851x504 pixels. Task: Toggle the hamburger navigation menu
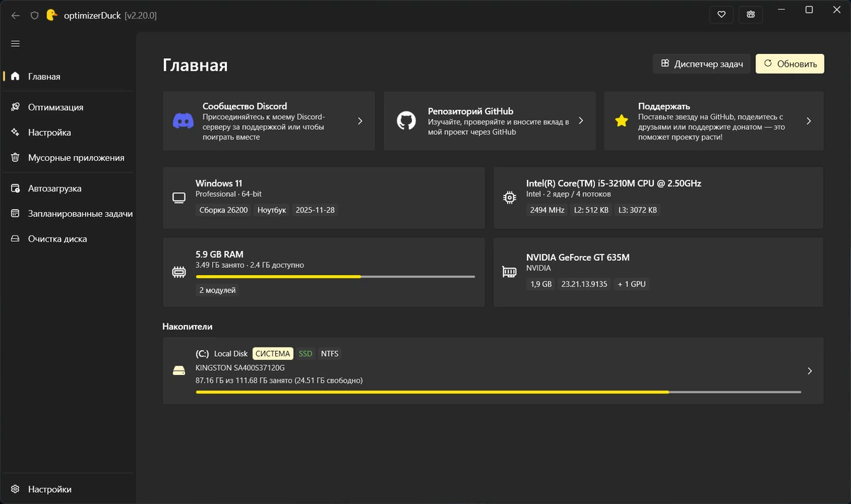coord(16,44)
